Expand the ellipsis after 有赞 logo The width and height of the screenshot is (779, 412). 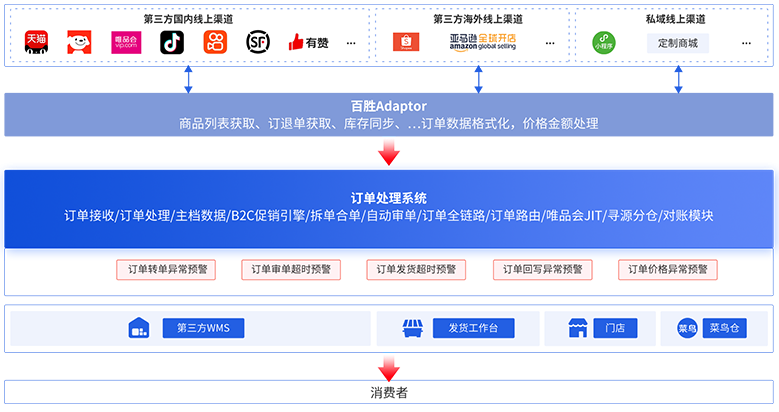351,43
